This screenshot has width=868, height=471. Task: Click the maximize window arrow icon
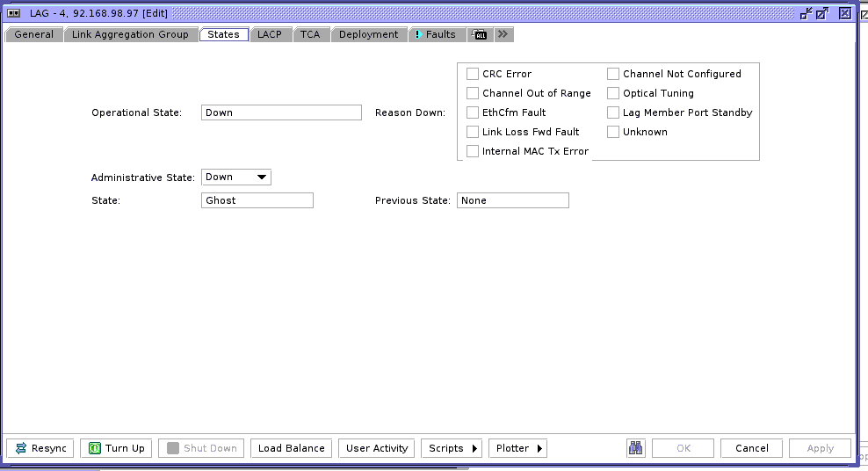(822, 13)
